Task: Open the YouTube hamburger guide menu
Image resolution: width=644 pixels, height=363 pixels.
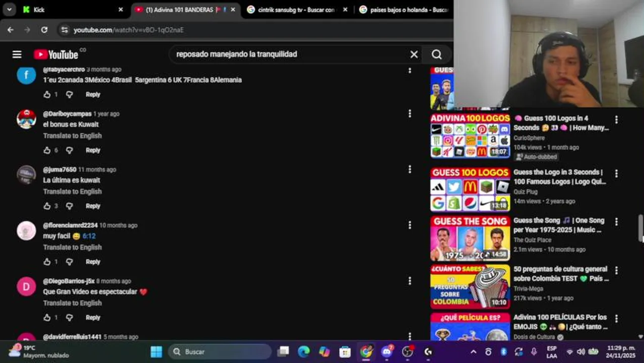Action: 17,54
